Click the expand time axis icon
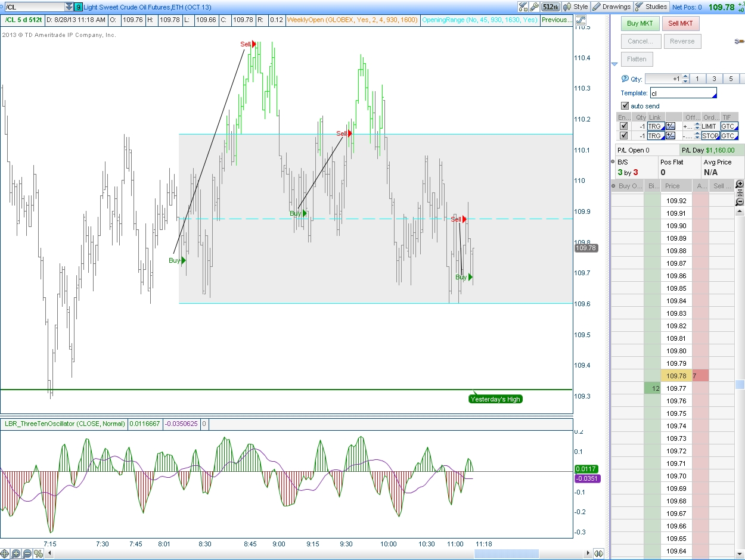745x560 pixels. (x=598, y=553)
